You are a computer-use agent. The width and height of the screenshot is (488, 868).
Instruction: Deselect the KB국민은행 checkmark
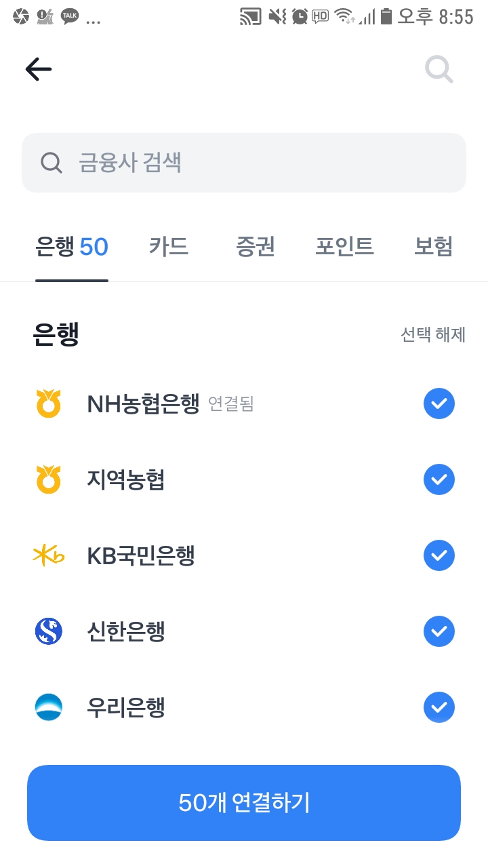[439, 555]
